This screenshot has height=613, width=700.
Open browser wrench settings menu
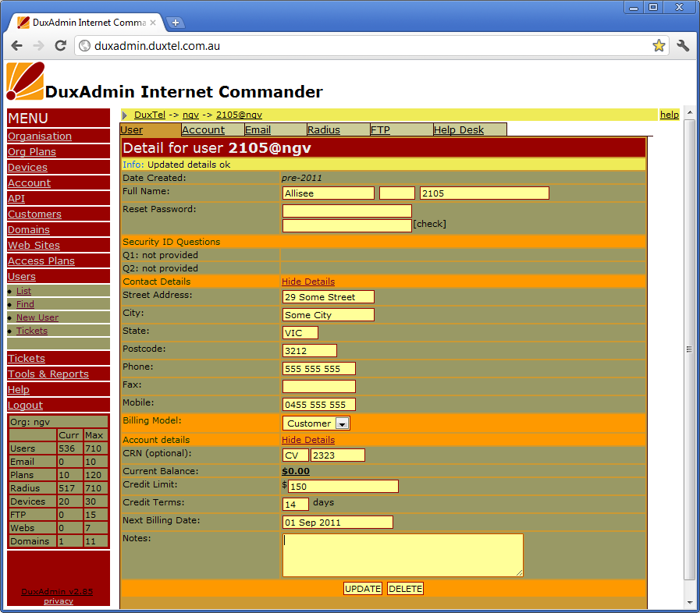(683, 45)
